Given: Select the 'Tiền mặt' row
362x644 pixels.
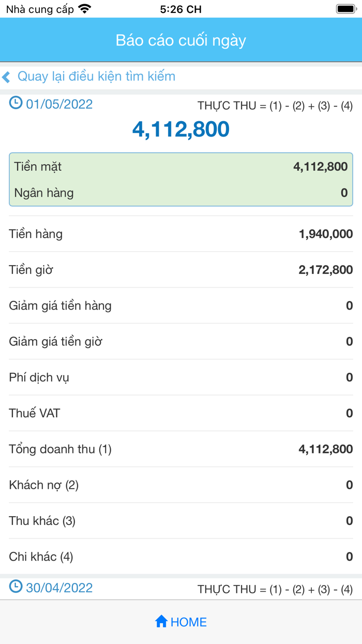Looking at the screenshot, I should [181, 168].
